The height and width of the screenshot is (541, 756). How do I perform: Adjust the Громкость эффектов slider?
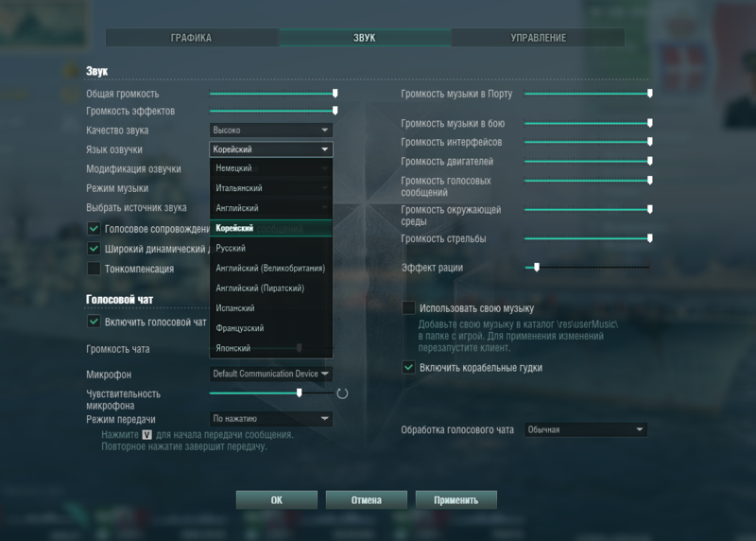273,111
